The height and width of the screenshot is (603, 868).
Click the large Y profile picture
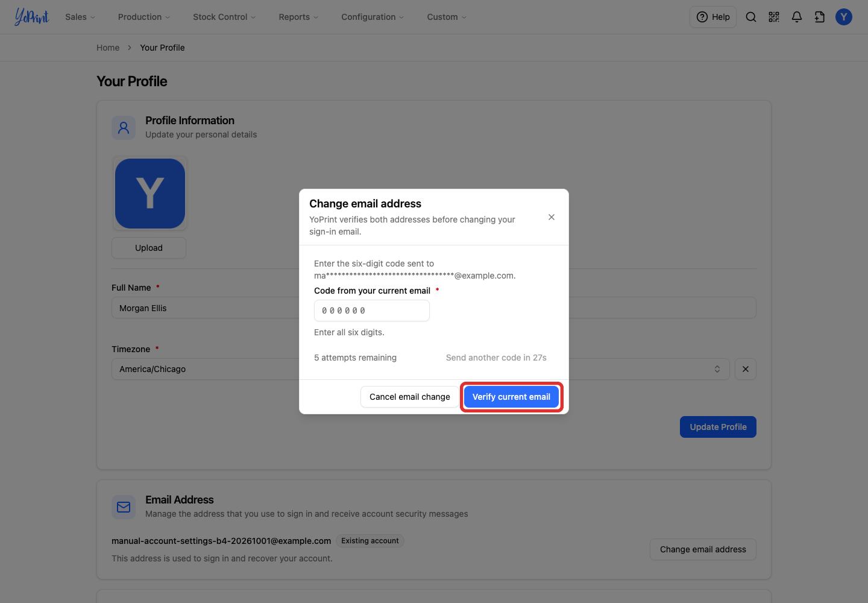[x=150, y=194]
